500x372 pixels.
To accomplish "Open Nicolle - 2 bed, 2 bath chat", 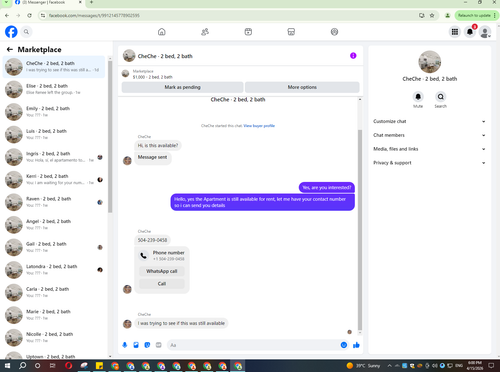I will pos(54,337).
